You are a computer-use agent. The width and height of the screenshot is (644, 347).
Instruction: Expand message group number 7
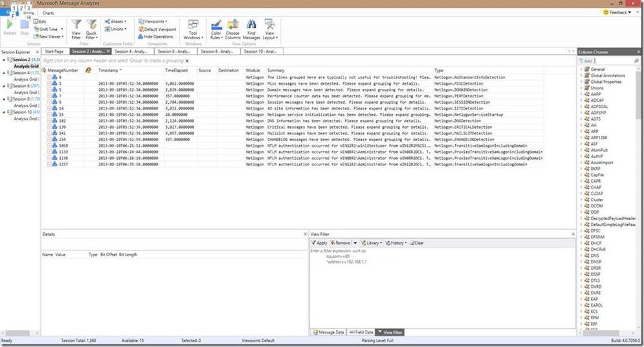pyautogui.click(x=49, y=96)
